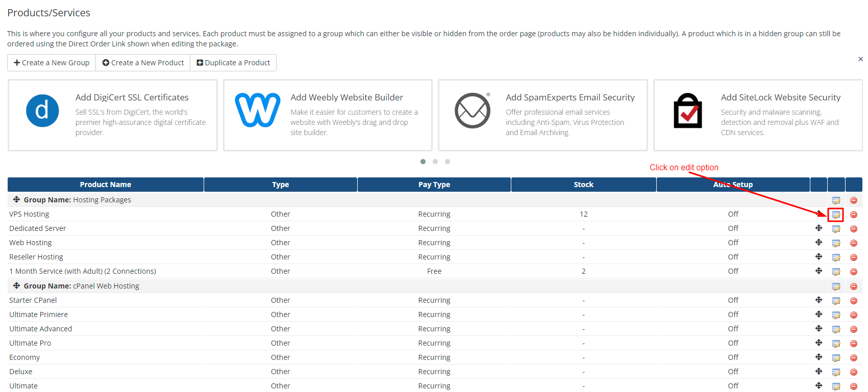This screenshot has height=392, width=868.
Task: Open Add DigiCert SSL Certificates card
Action: (x=113, y=115)
